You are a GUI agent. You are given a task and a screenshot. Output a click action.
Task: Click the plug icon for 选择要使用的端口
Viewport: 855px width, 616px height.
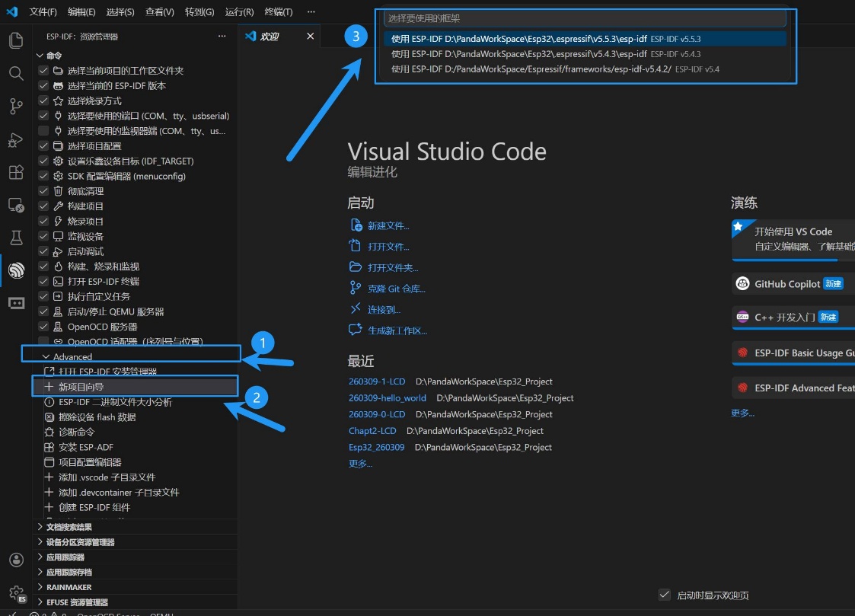[x=59, y=116]
